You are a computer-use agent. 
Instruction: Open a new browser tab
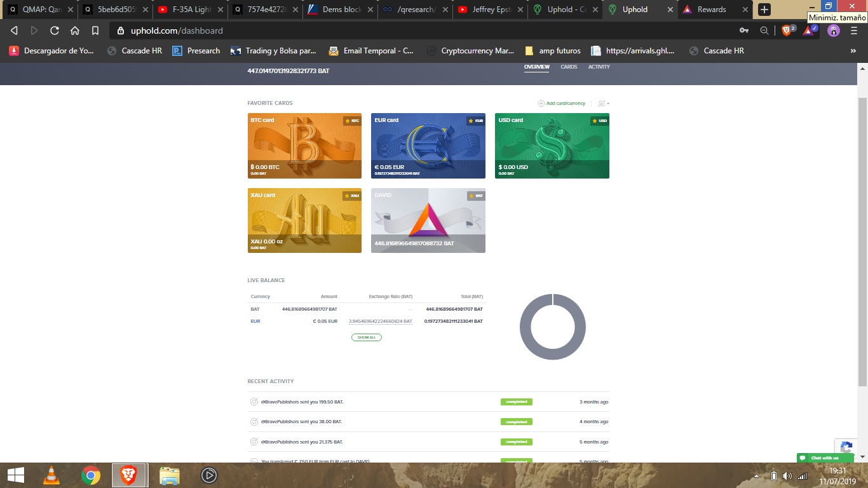coord(764,10)
